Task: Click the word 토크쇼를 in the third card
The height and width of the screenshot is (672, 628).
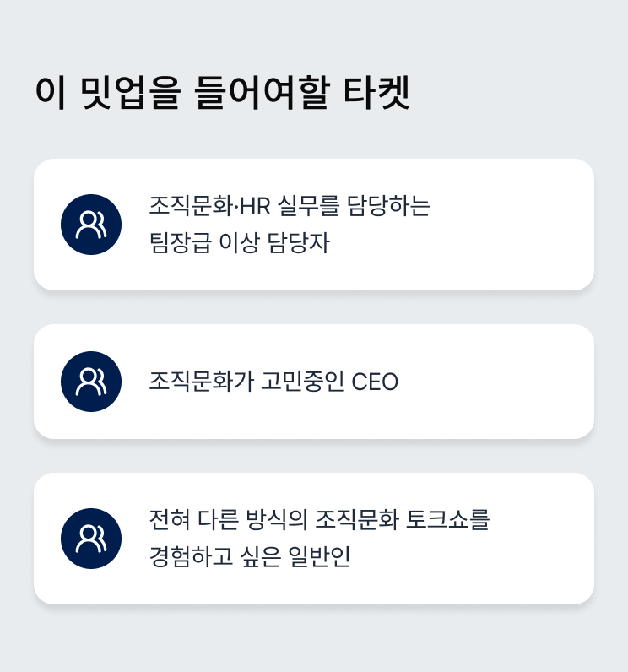Action: [447, 519]
